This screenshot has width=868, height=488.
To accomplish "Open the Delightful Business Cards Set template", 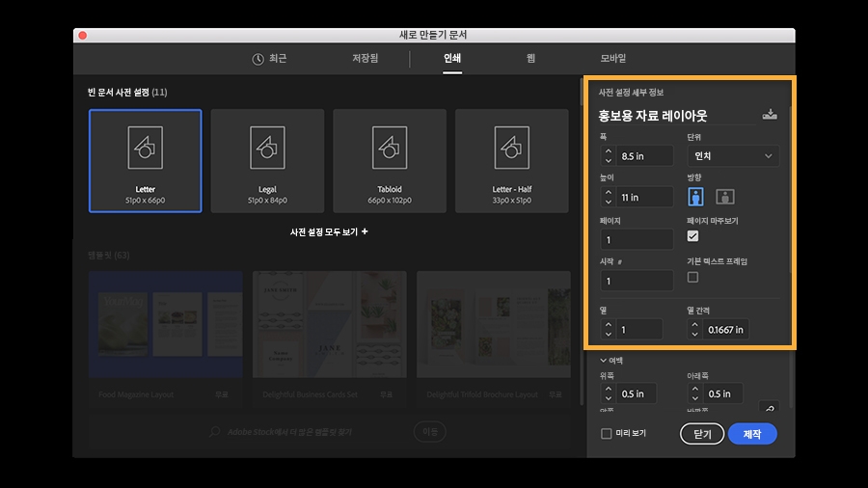I will point(330,339).
